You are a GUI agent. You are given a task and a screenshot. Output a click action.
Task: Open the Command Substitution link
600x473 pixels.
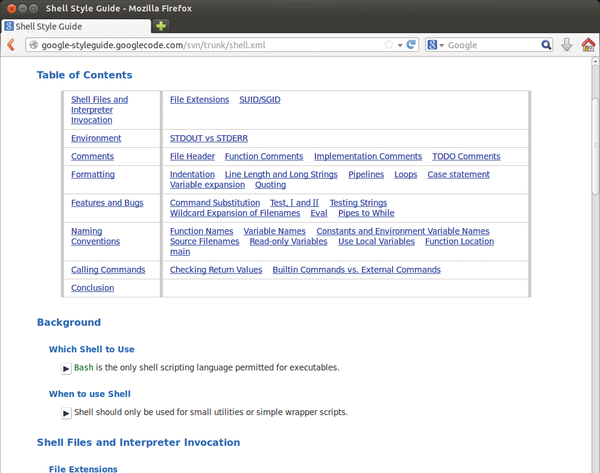coord(215,202)
